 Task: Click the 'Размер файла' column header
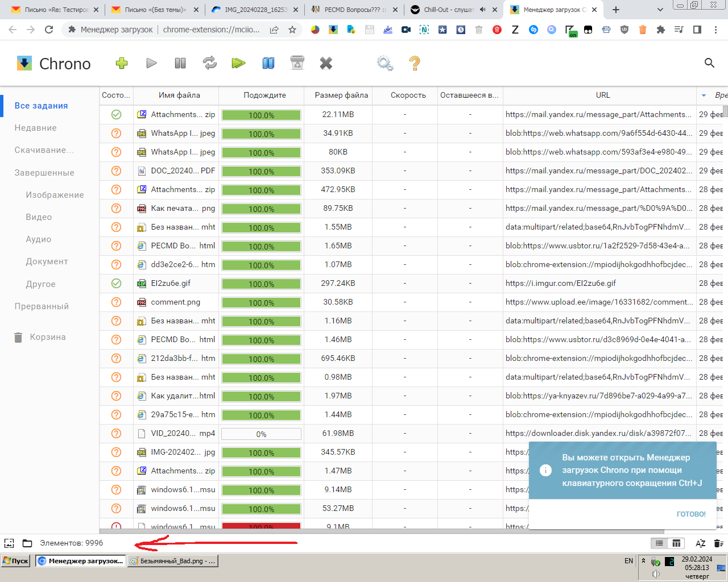click(x=341, y=95)
